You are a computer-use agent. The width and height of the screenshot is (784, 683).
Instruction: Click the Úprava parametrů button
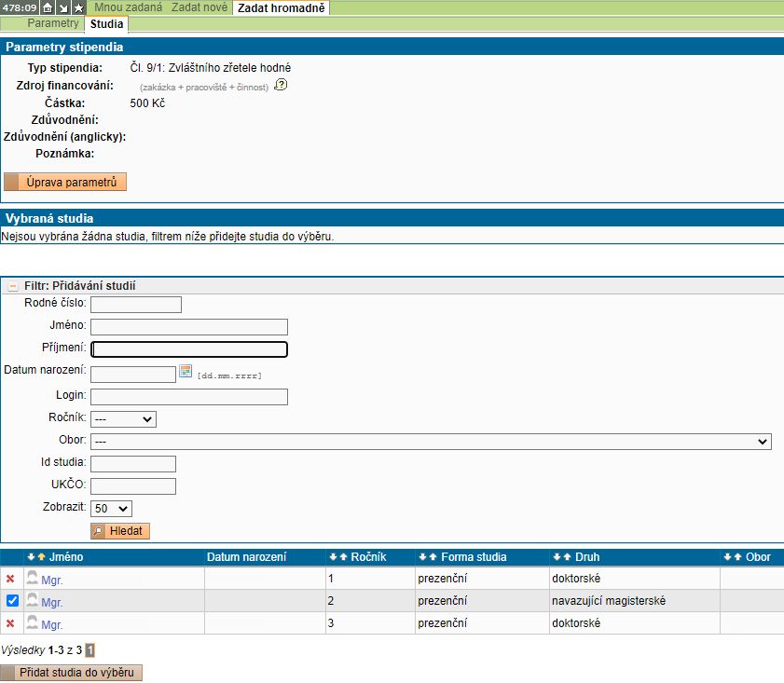(x=65, y=182)
